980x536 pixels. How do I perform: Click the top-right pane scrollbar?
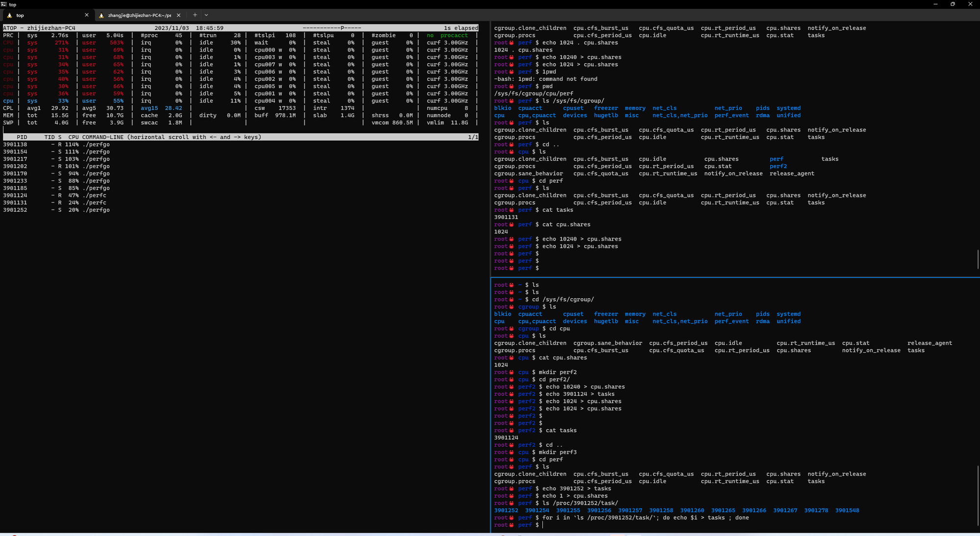point(978,259)
